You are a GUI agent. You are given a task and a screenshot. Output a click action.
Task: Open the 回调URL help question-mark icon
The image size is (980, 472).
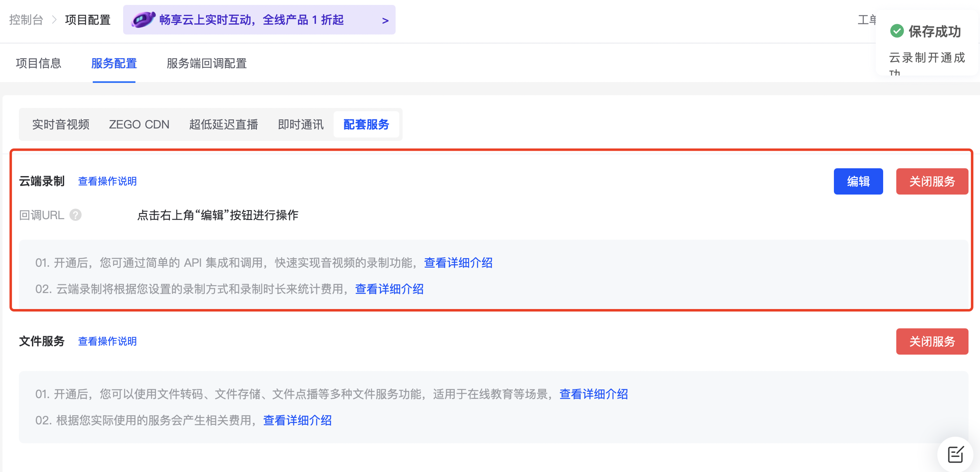point(76,215)
